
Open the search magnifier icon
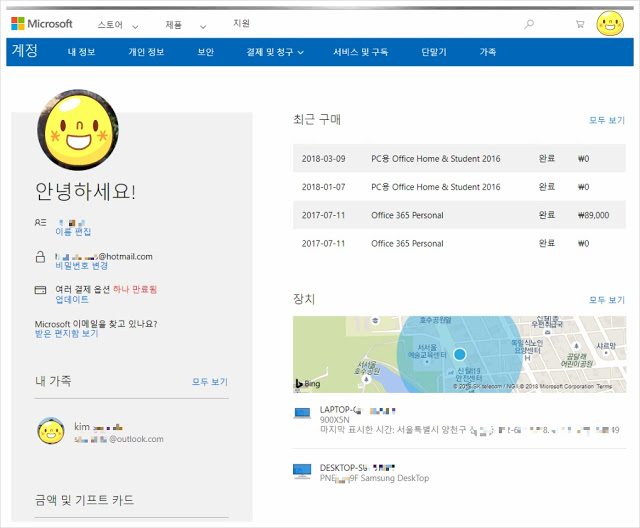pyautogui.click(x=529, y=24)
